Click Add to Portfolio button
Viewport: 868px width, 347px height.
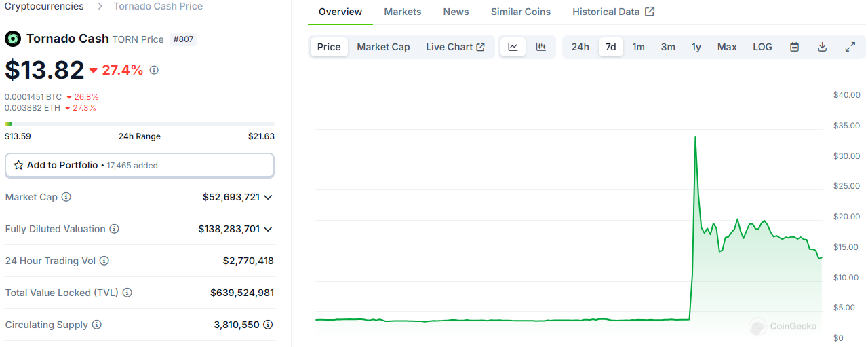(140, 165)
